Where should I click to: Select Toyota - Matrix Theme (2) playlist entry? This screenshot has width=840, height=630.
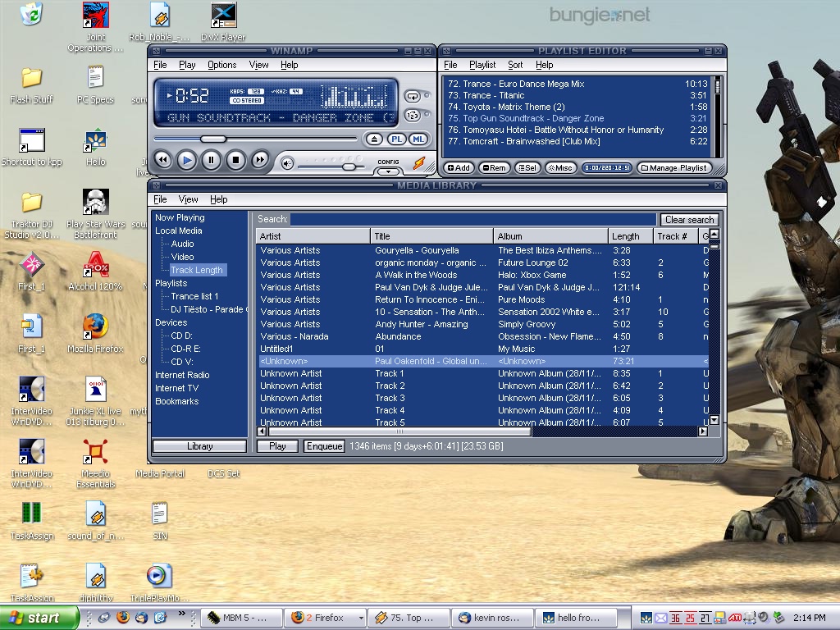[577, 107]
